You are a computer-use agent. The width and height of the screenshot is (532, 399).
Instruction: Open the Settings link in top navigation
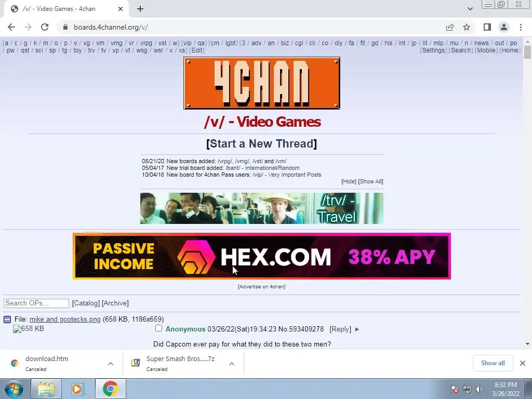(433, 50)
